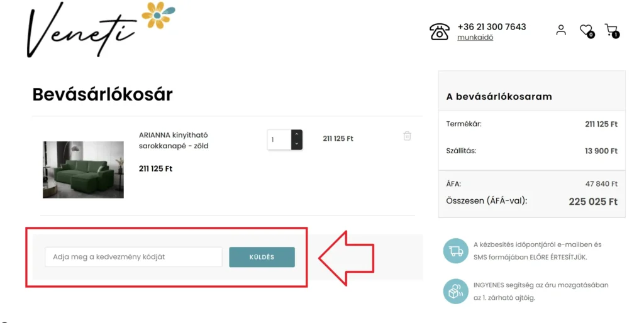Image resolution: width=644 pixels, height=323 pixels.
Task: Click the Veneti logo
Action: 82,30
